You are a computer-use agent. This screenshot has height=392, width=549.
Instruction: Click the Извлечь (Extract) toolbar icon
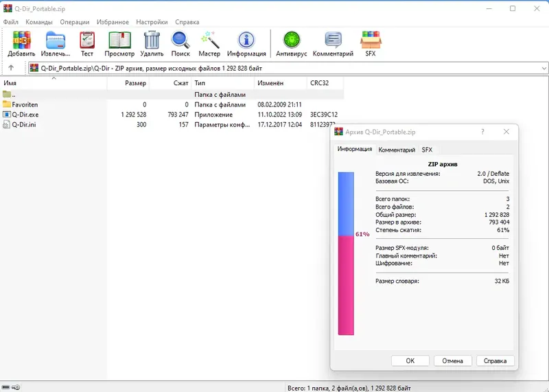pyautogui.click(x=56, y=40)
